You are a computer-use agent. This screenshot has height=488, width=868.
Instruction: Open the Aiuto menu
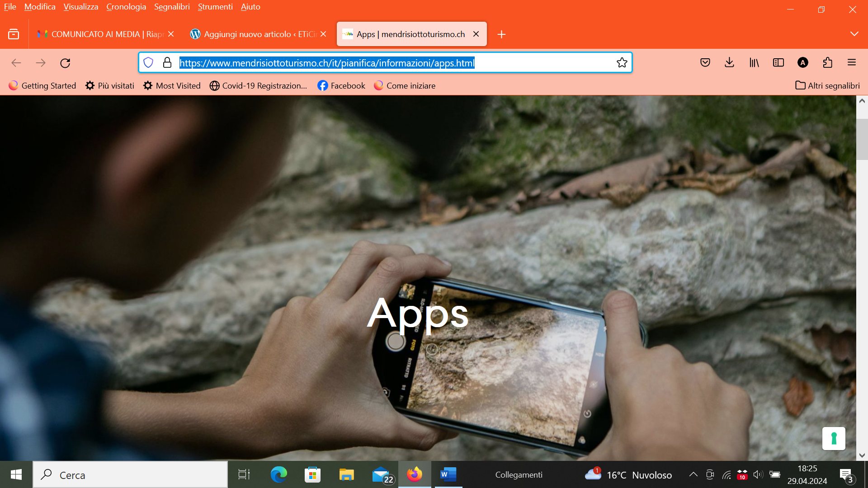(x=250, y=7)
